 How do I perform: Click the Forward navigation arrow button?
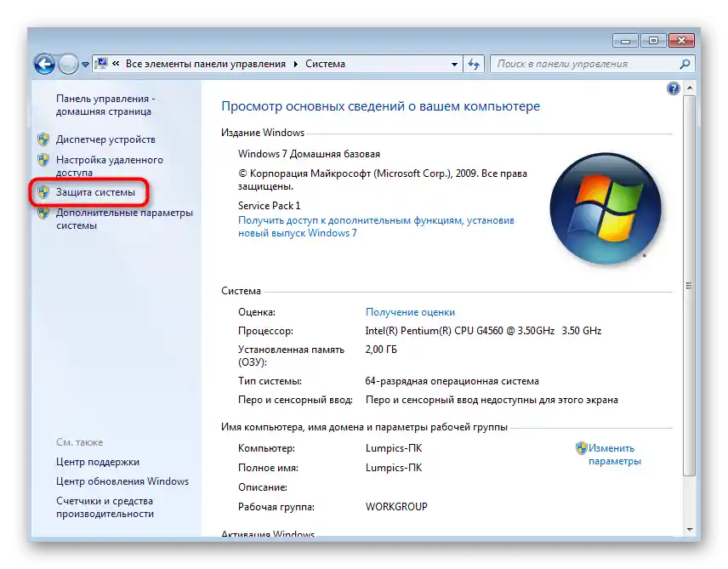pyautogui.click(x=68, y=64)
